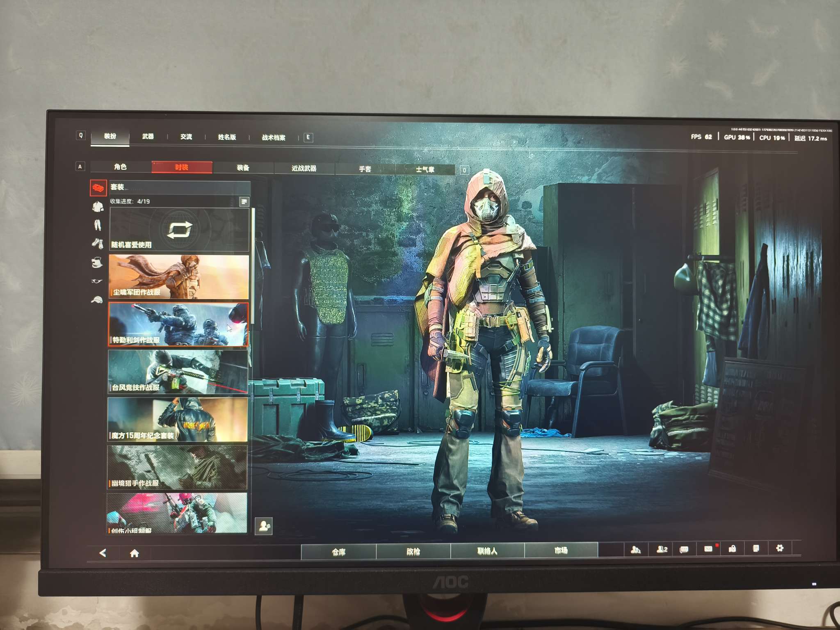Select the pants category icon in sidebar
Viewport: 840px width, 630px height.
tap(97, 225)
